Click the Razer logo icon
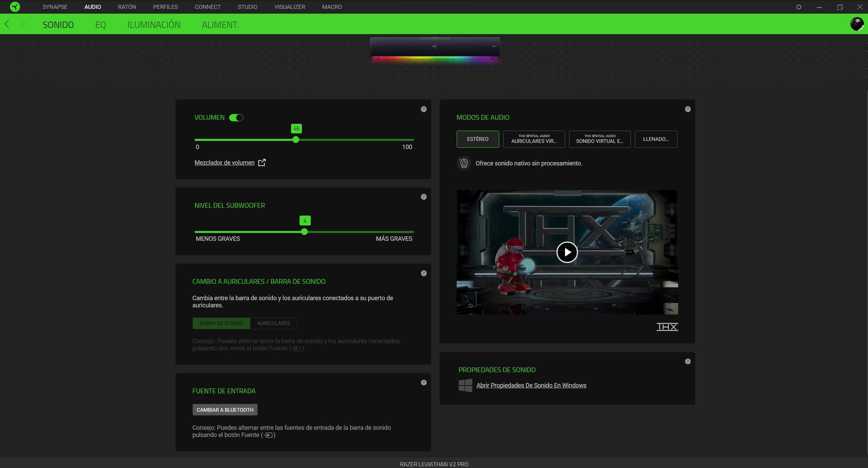 point(15,7)
